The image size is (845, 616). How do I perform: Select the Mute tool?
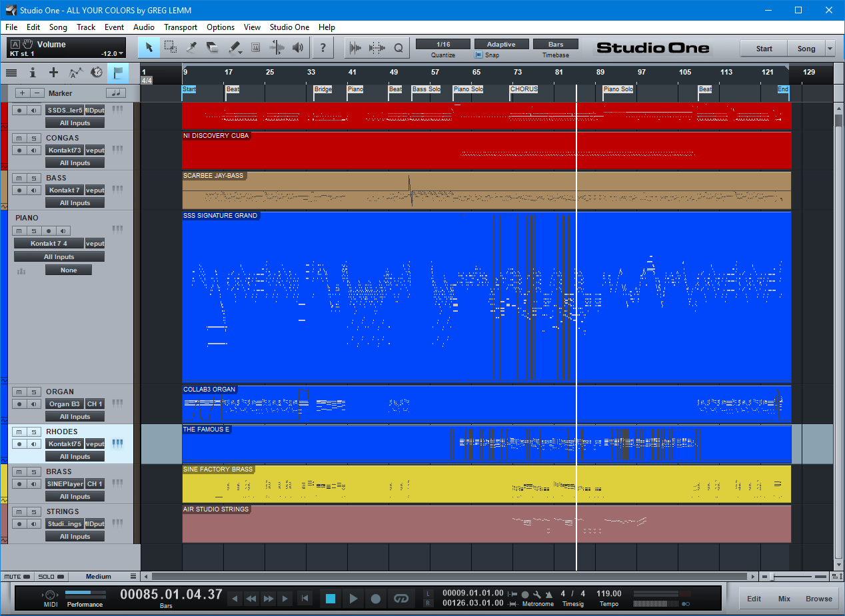pyautogui.click(x=255, y=47)
